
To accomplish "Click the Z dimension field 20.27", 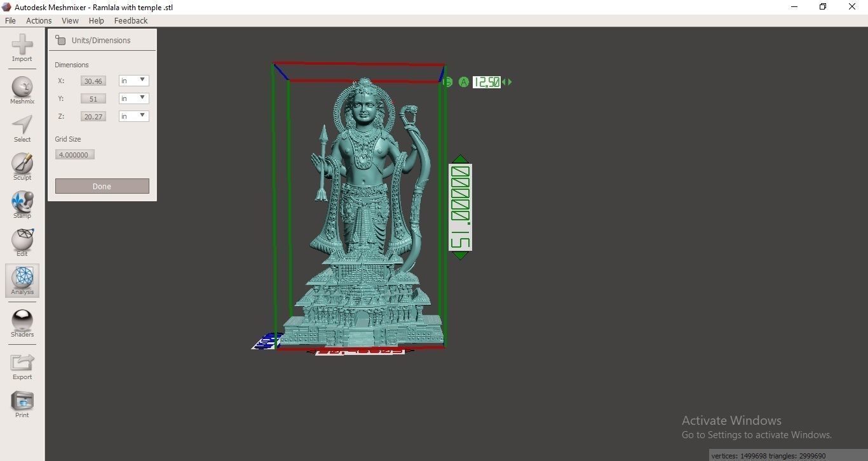I will point(93,116).
